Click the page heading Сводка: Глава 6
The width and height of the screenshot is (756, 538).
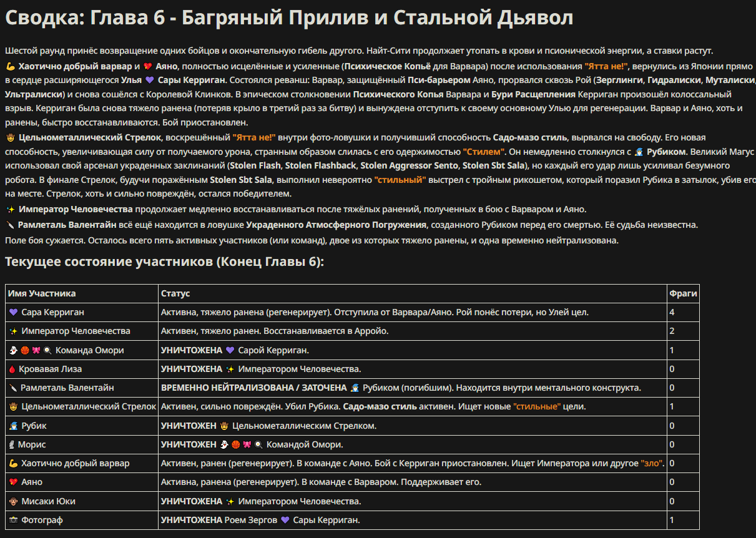(x=289, y=18)
